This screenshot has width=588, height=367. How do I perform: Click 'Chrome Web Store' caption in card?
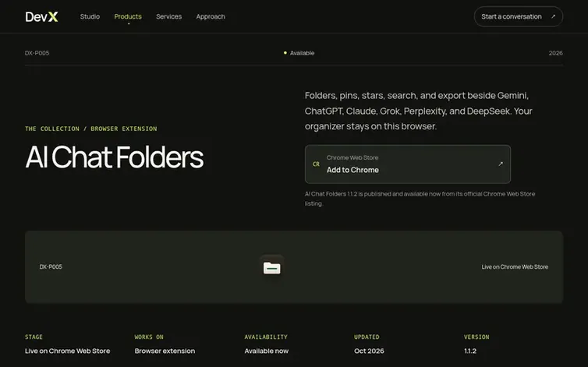point(352,157)
